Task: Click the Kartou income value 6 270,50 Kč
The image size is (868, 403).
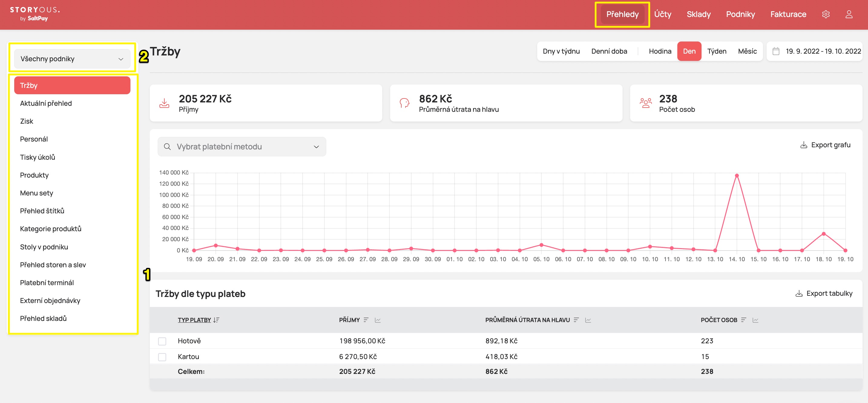Action: click(x=358, y=357)
